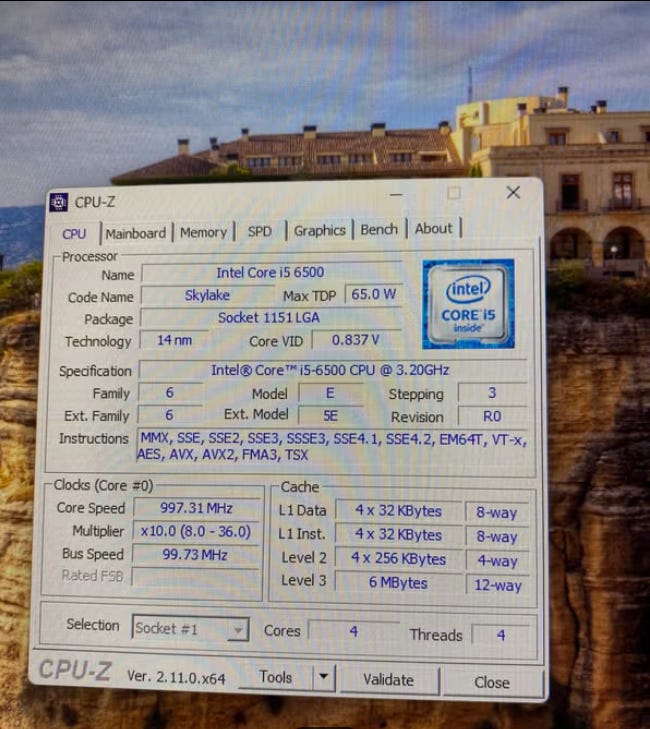Click the Close button at bottom
650x729 pixels.
coord(492,682)
